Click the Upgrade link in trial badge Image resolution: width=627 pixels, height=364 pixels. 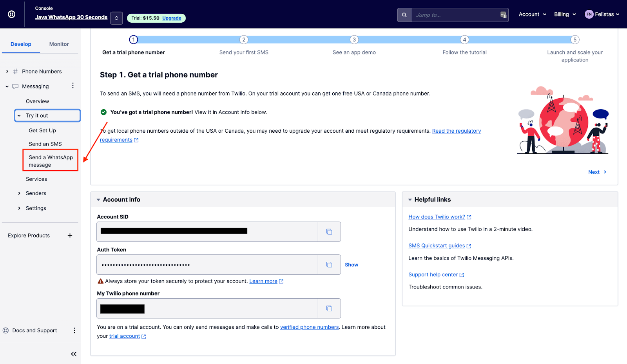tap(172, 18)
